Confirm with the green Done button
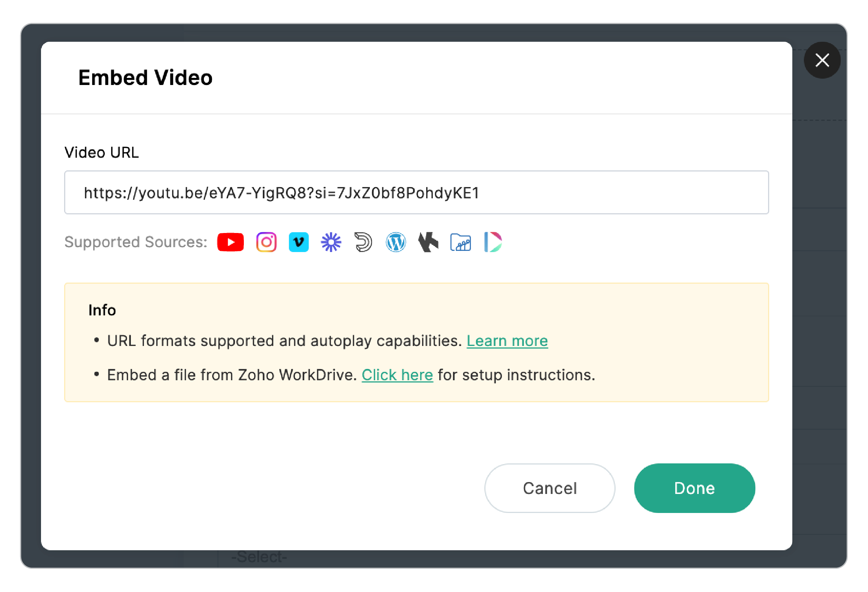This screenshot has height=592, width=868. [695, 488]
